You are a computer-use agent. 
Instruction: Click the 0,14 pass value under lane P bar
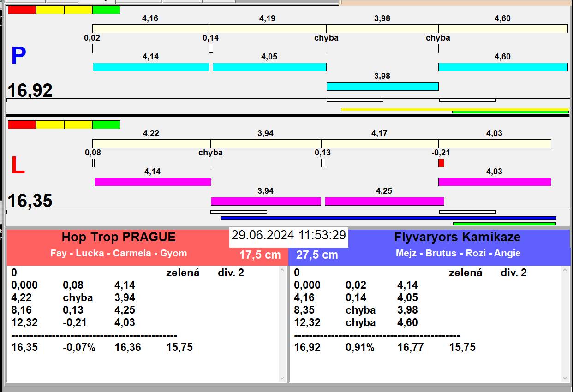coord(211,38)
